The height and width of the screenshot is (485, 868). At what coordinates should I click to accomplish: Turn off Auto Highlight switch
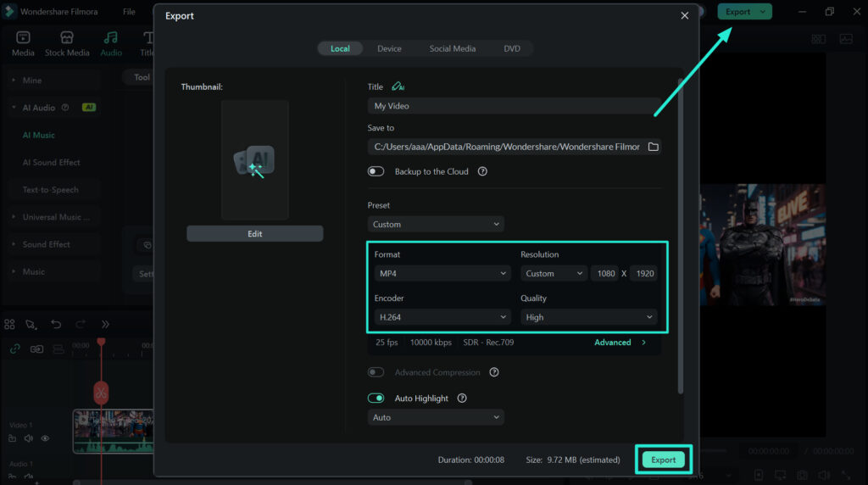tap(376, 398)
